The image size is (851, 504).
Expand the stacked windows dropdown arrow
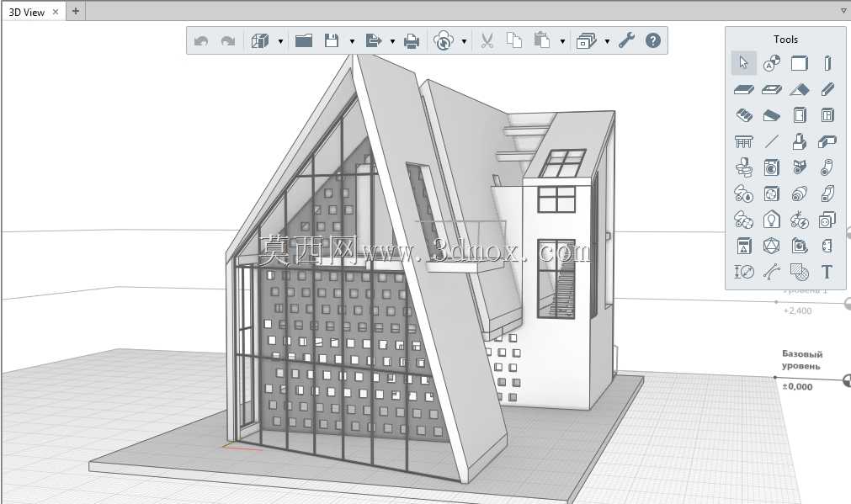[x=607, y=41]
